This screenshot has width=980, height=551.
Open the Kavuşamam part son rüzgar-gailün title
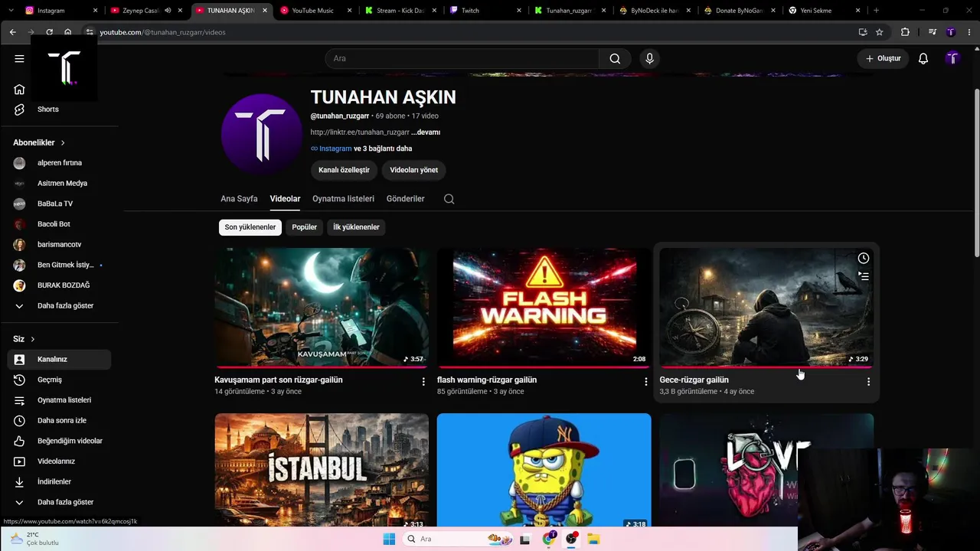279,380
